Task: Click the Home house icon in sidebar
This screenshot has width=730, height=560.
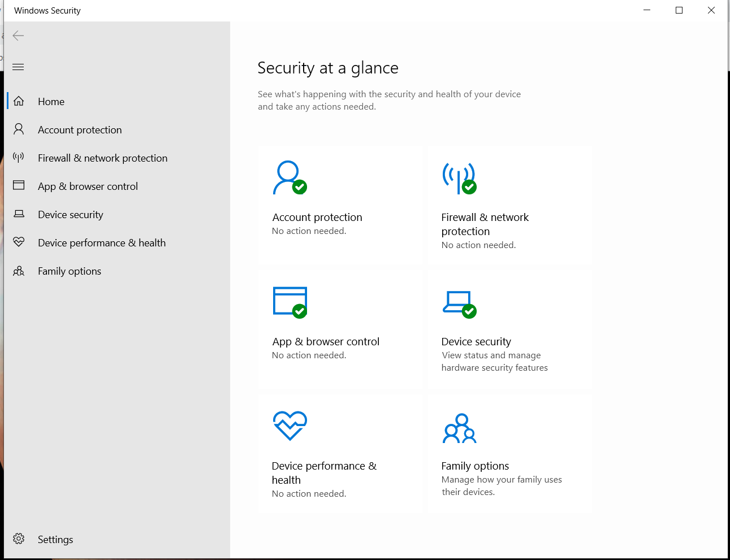Action: click(19, 101)
